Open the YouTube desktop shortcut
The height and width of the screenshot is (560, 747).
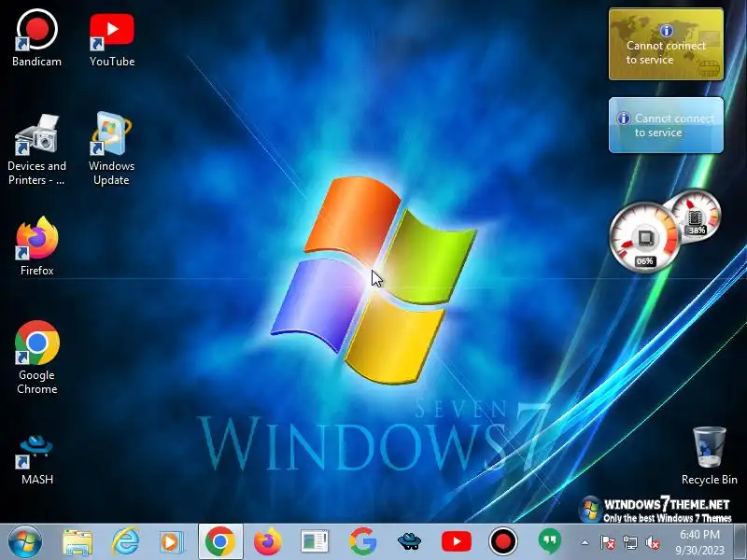[112, 38]
